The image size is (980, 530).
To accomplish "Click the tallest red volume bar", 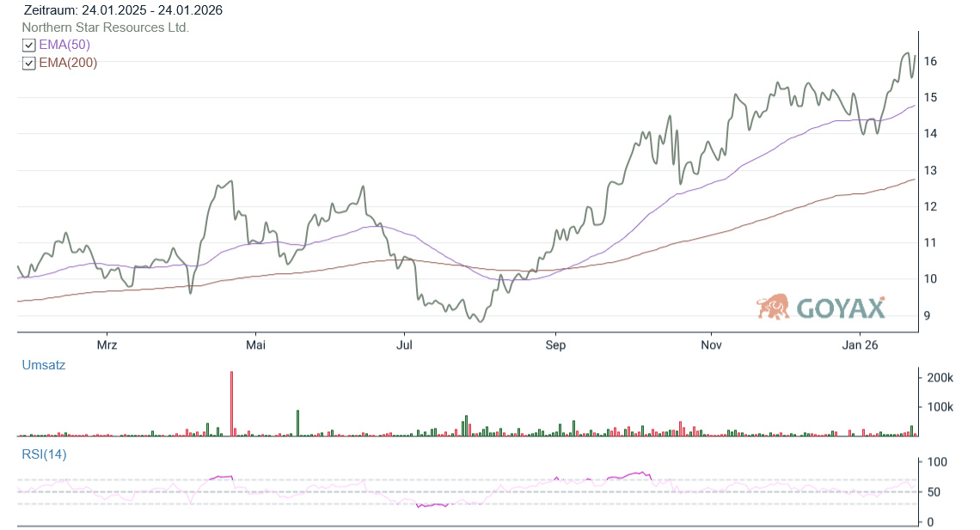I will pos(232,404).
